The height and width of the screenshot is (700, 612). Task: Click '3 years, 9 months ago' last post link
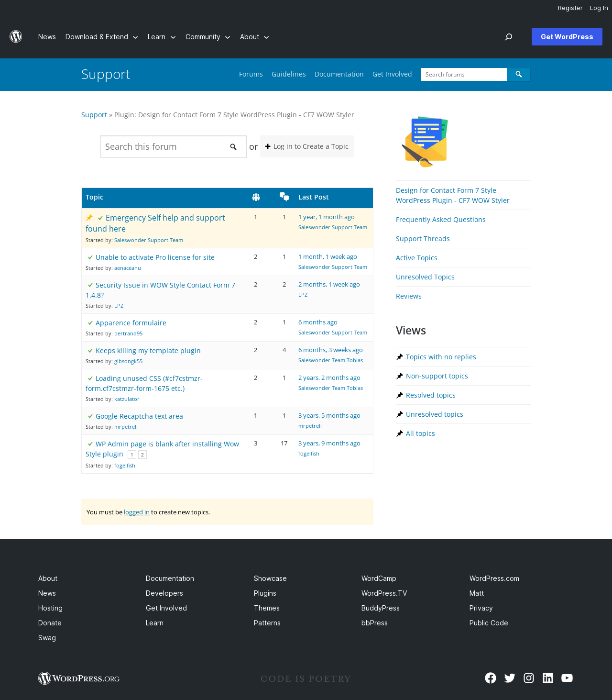329,444
